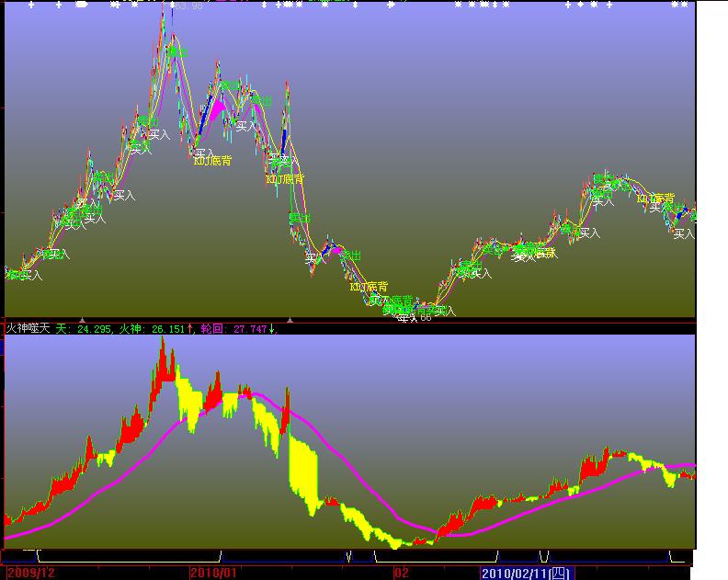This screenshot has width=728, height=580.
Task: Click the KDJ底背 label near the chart bottom
Action: point(369,287)
